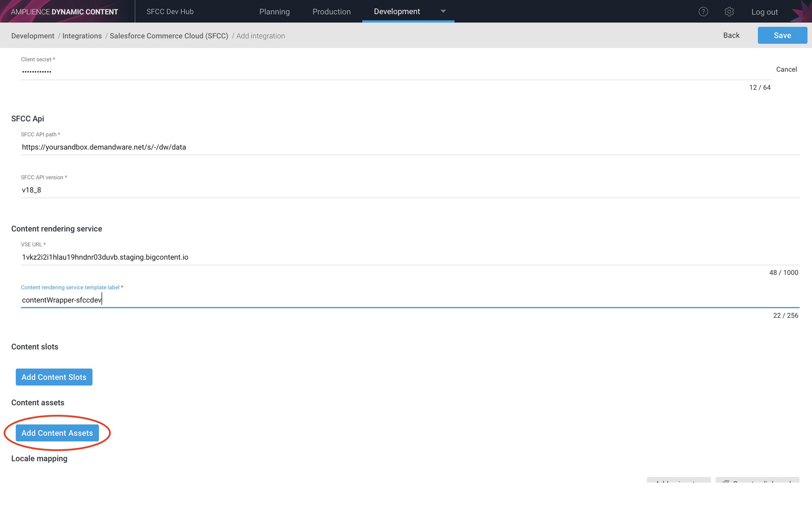812x508 pixels.
Task: Click the Amplience Dynamic Content logo
Action: point(64,12)
